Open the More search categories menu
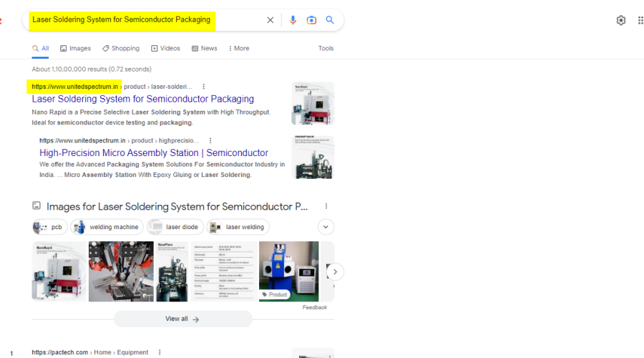 click(239, 49)
